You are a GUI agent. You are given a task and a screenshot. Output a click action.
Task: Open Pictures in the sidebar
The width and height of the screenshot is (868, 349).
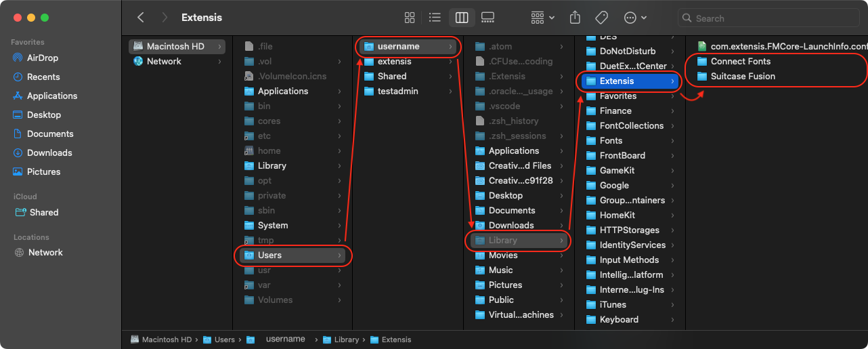pyautogui.click(x=43, y=171)
